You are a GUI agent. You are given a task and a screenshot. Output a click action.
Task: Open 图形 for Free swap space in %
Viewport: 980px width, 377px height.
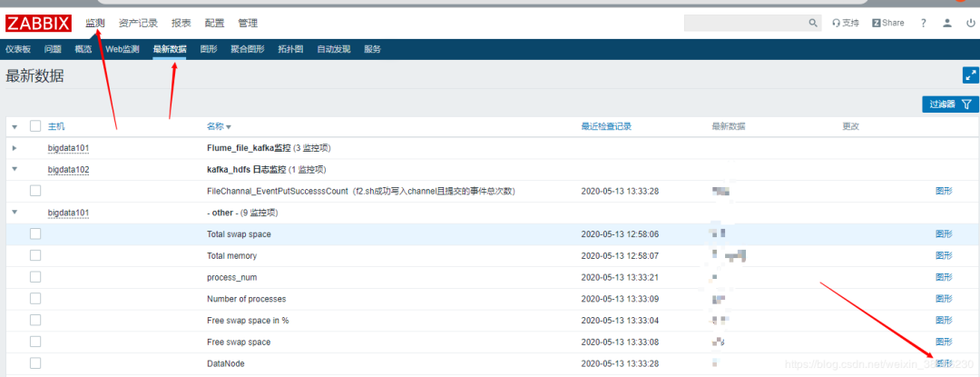944,320
